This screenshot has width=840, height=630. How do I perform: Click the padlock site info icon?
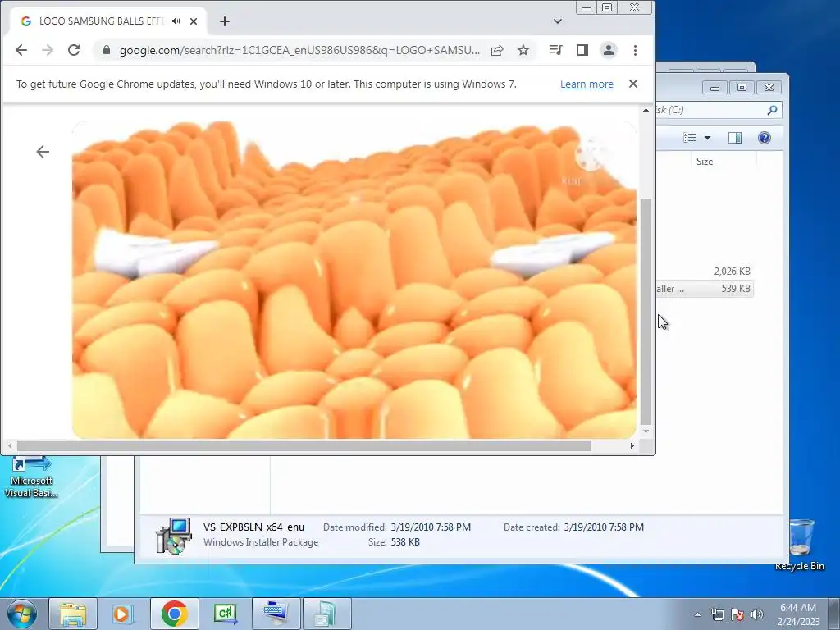click(107, 50)
